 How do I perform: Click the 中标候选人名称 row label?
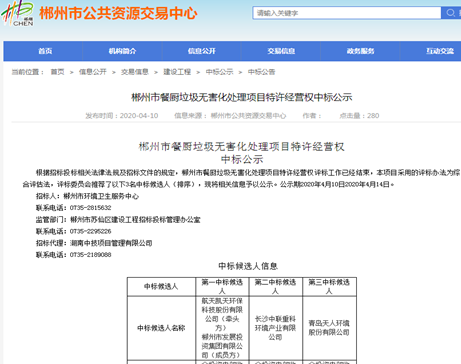click(x=161, y=328)
